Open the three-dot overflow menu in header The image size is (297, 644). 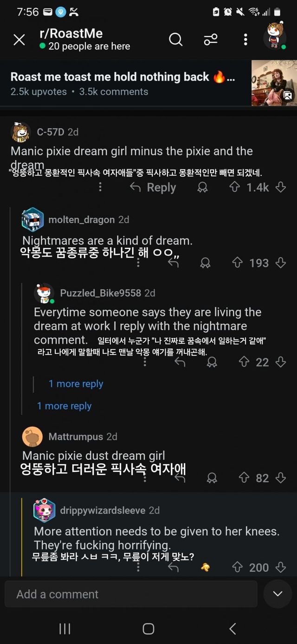point(245,40)
